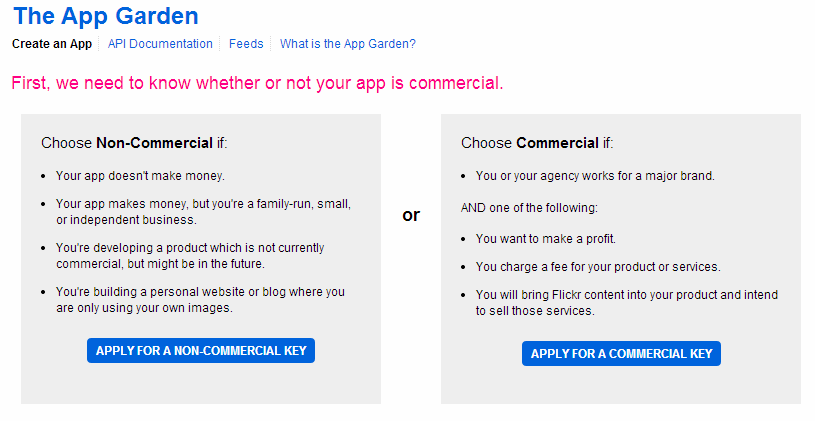Screen dimensions: 815x421
Task: Click the charge a fee bullet text
Action: point(598,267)
